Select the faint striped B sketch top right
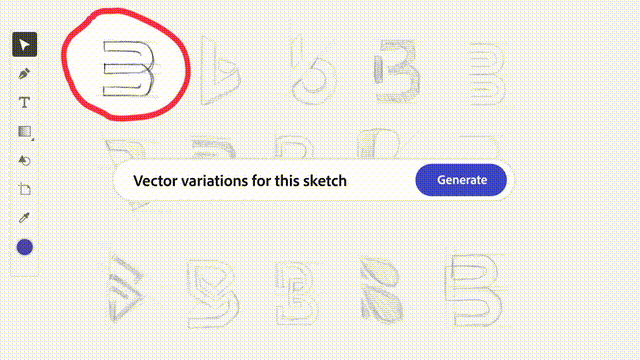The image size is (640, 360). (x=487, y=73)
